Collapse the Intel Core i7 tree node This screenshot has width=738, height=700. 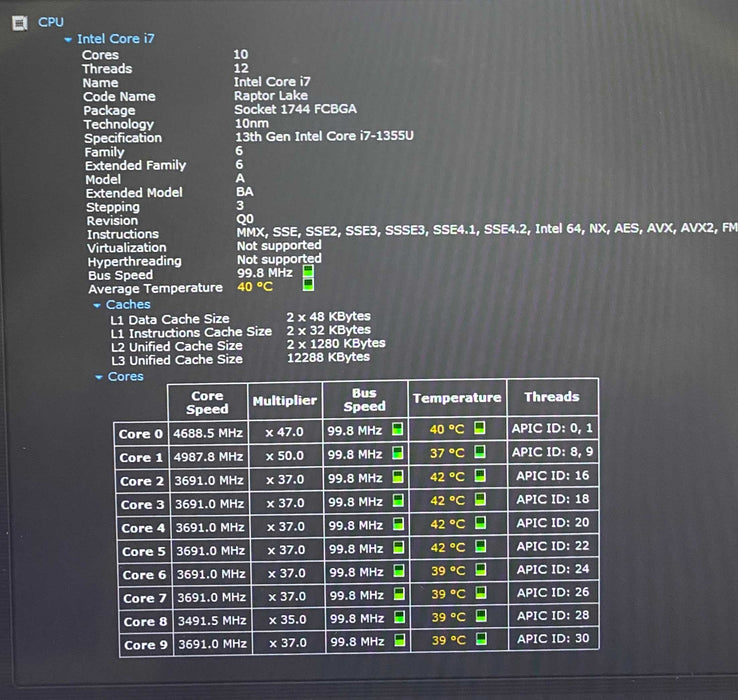pos(68,40)
